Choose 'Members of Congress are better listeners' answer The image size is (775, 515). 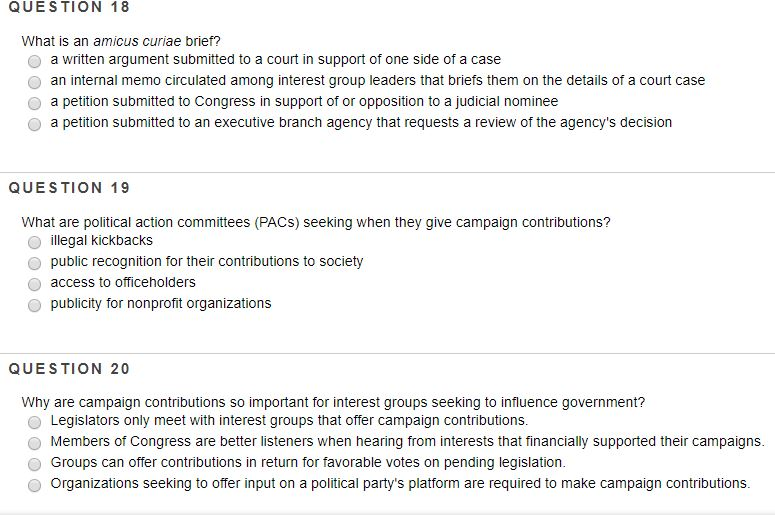[x=34, y=443]
